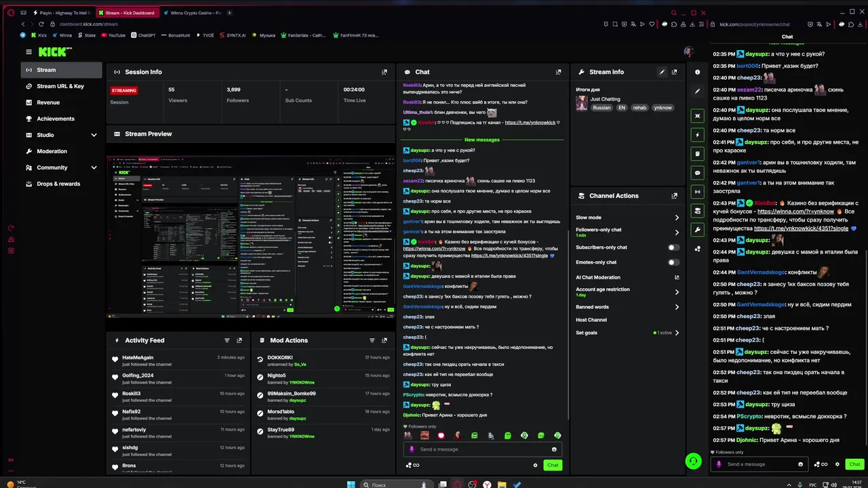868x488 pixels.
Task: Reload page with browser refresh icon
Action: [41, 24]
